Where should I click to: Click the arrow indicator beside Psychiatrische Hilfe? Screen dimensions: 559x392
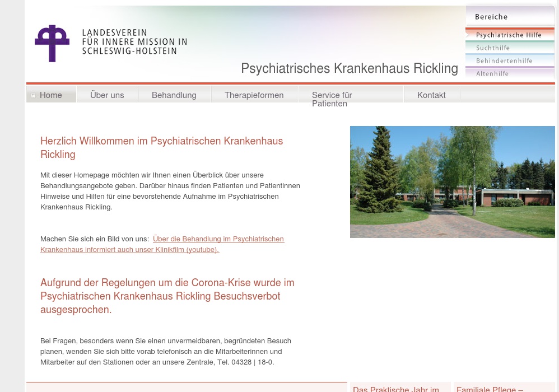468,35
